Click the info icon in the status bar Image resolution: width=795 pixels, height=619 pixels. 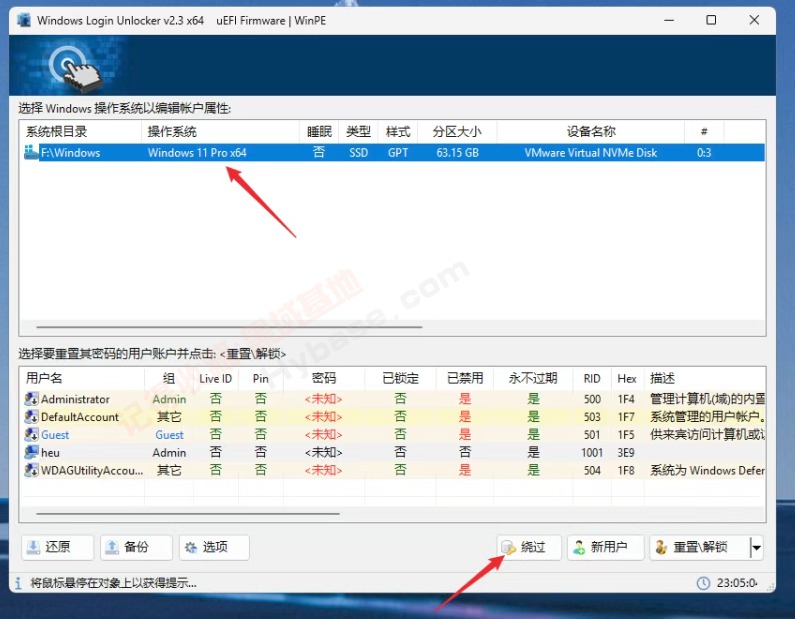18,583
